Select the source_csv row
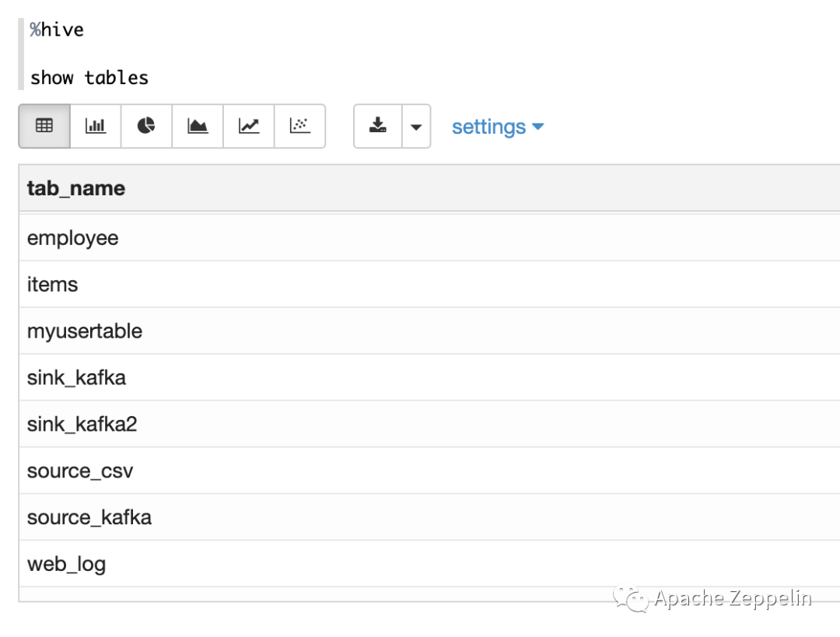 click(x=429, y=471)
